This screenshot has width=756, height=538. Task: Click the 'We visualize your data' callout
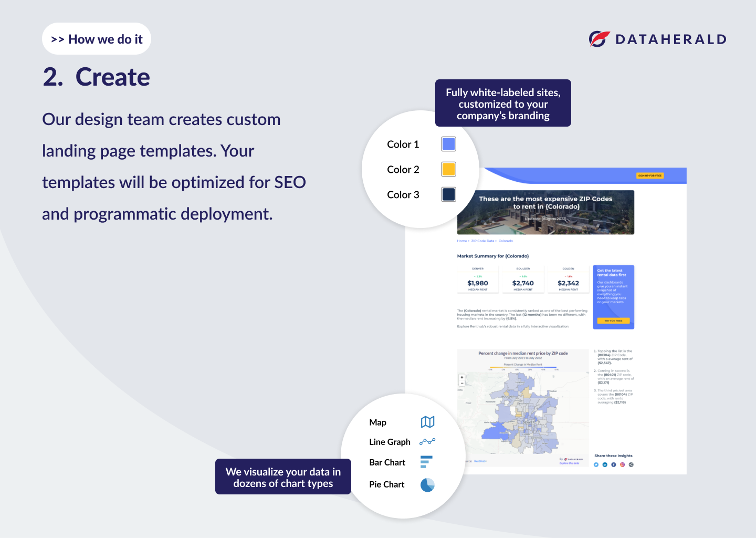[283, 477]
